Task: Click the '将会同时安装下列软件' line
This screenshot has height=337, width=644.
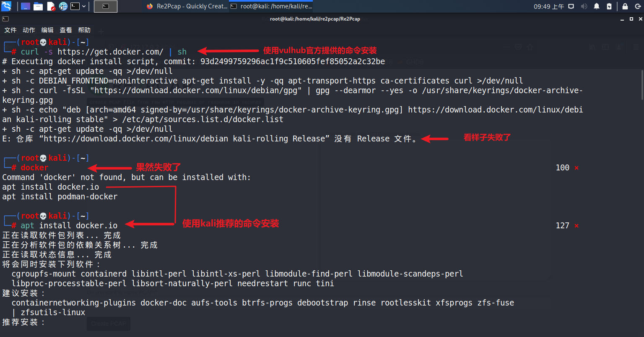Action: click(x=52, y=264)
